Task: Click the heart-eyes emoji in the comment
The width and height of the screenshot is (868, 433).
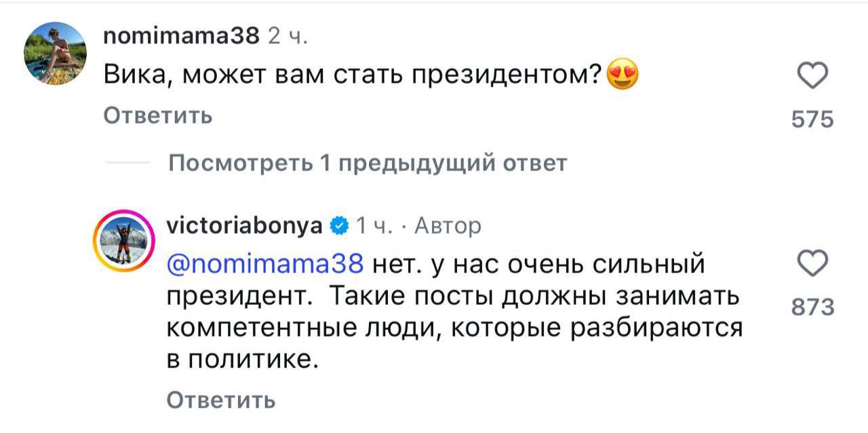Action: 623,75
